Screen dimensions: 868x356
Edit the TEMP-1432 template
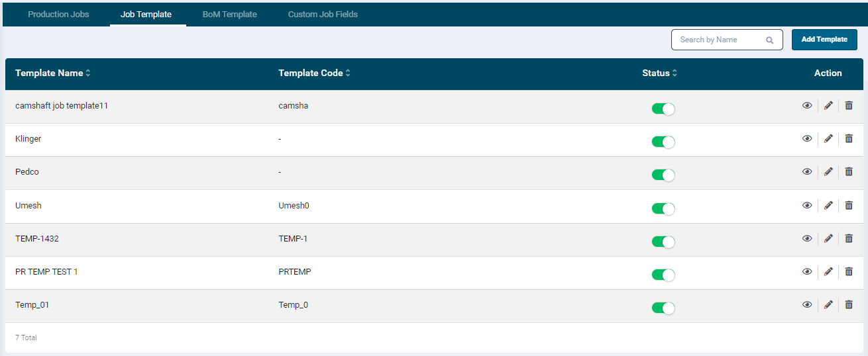tap(828, 238)
